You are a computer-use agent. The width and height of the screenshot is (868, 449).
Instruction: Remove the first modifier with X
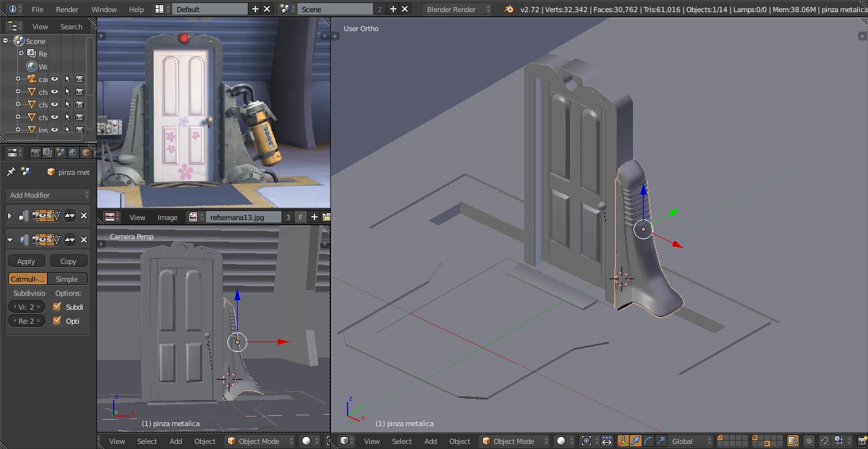tap(84, 216)
